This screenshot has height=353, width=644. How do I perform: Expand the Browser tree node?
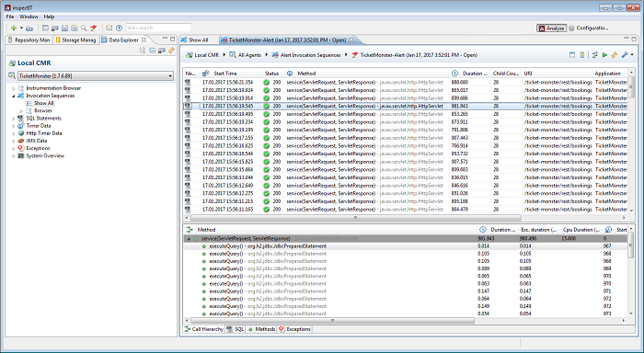tap(21, 111)
